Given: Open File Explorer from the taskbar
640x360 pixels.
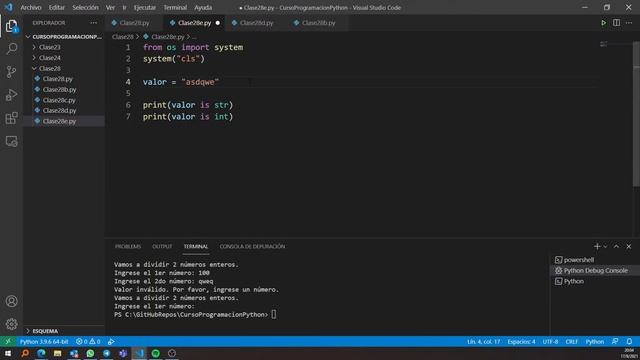Looking at the screenshot, I should pyautogui.click(x=58, y=353).
